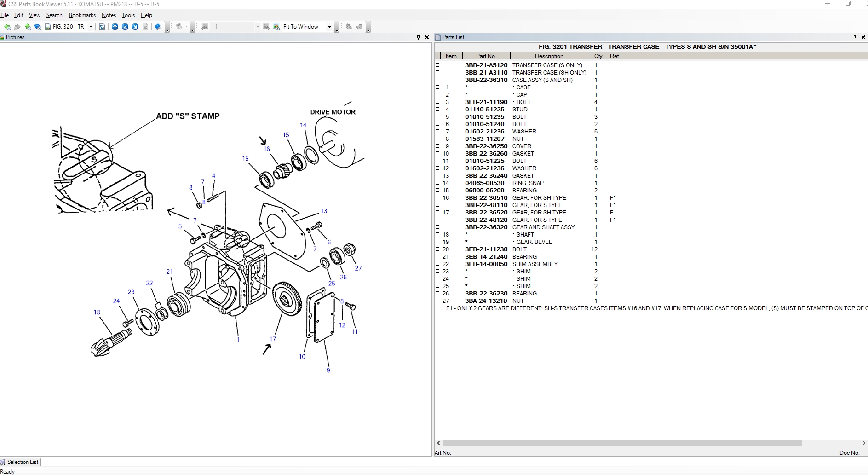Open the Selection List tab
The width and height of the screenshot is (868, 475).
coord(20,462)
